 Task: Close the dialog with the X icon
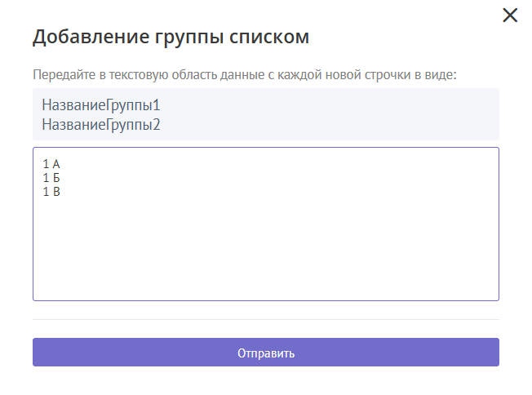510,16
